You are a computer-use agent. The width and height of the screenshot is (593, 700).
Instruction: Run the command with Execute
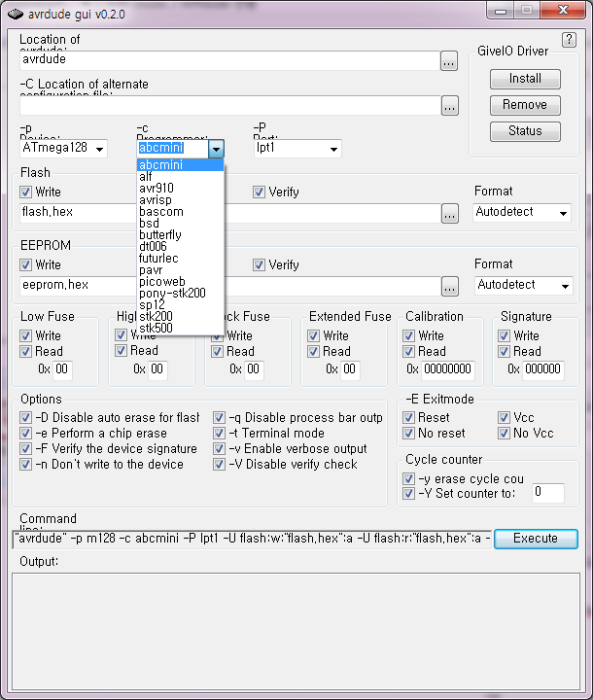(x=536, y=539)
